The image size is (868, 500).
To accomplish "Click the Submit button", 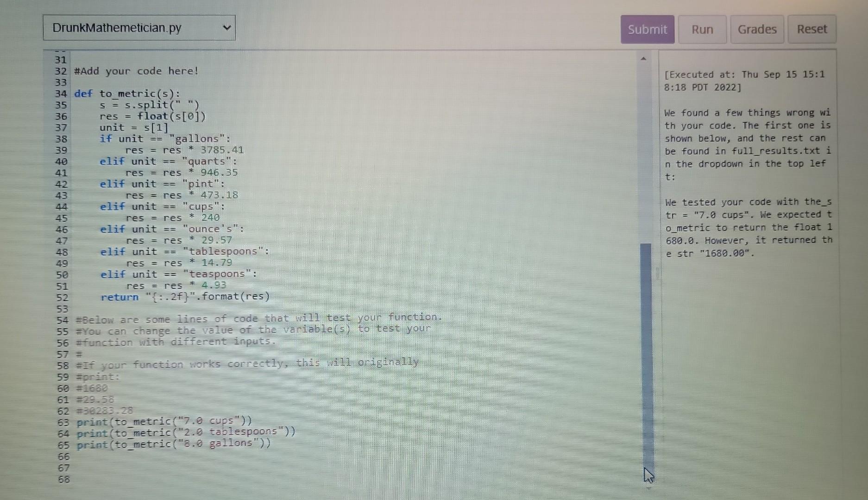I will coord(647,29).
